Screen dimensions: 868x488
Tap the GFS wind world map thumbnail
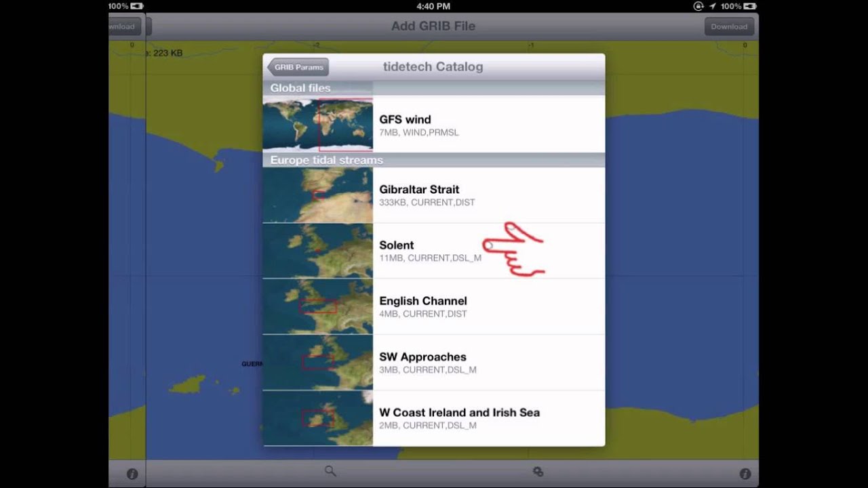(x=318, y=124)
